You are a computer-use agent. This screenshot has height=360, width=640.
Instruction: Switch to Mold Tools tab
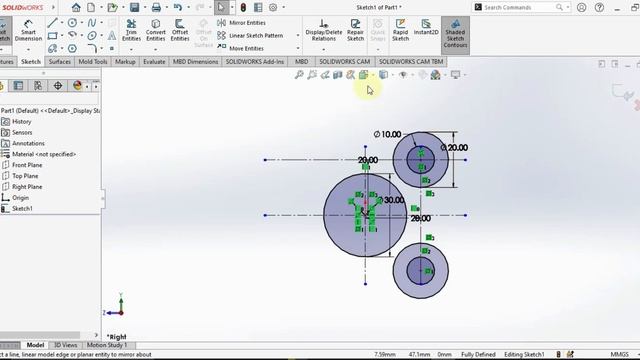click(x=93, y=62)
